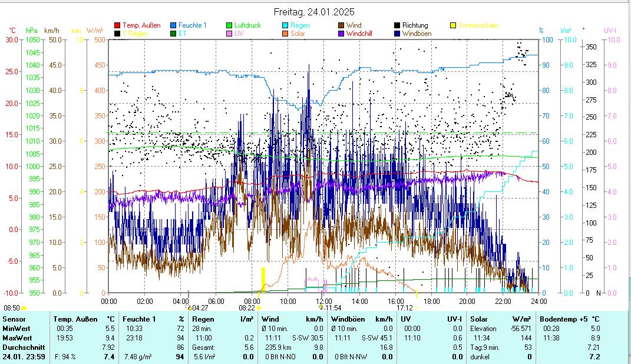The image size is (631, 364).
Task: Click the pink UV legend square
Action: coord(229,34)
